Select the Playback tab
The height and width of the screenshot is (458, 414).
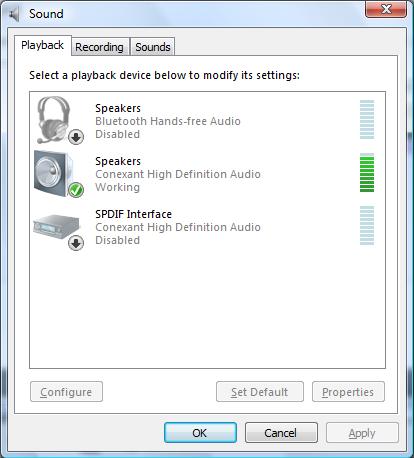coord(43,45)
